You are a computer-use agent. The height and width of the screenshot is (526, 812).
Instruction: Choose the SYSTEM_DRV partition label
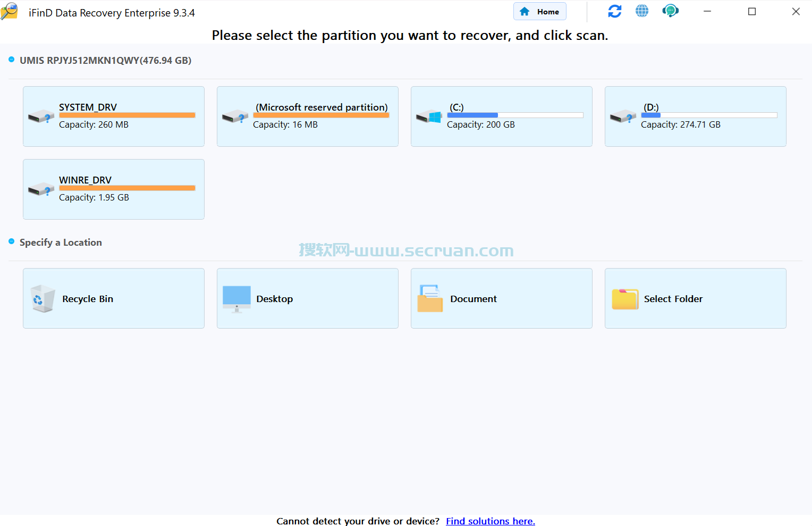[x=88, y=107]
